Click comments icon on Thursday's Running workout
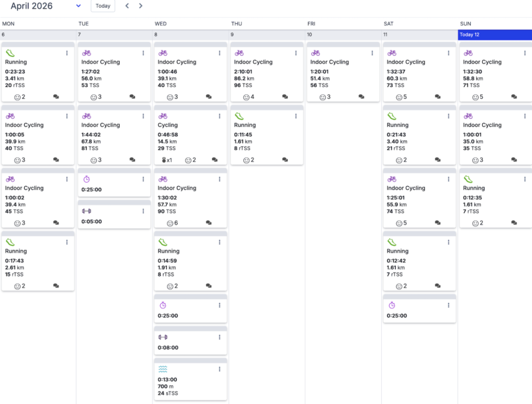 coord(285,160)
